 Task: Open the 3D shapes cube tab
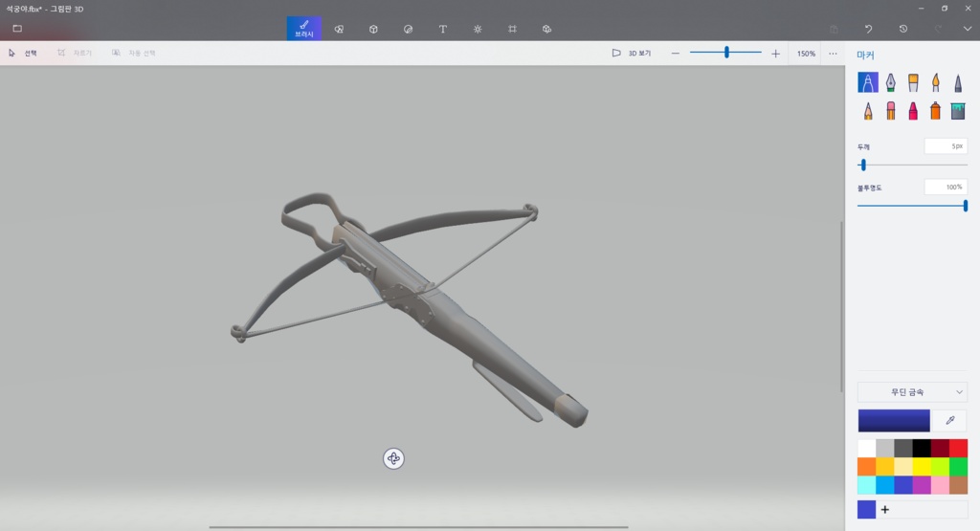[373, 29]
